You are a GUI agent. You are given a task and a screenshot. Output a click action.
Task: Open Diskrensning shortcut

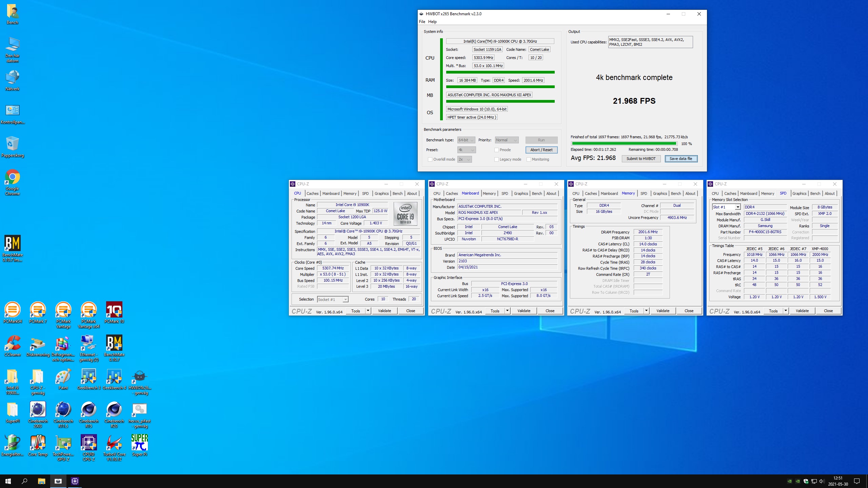38,346
